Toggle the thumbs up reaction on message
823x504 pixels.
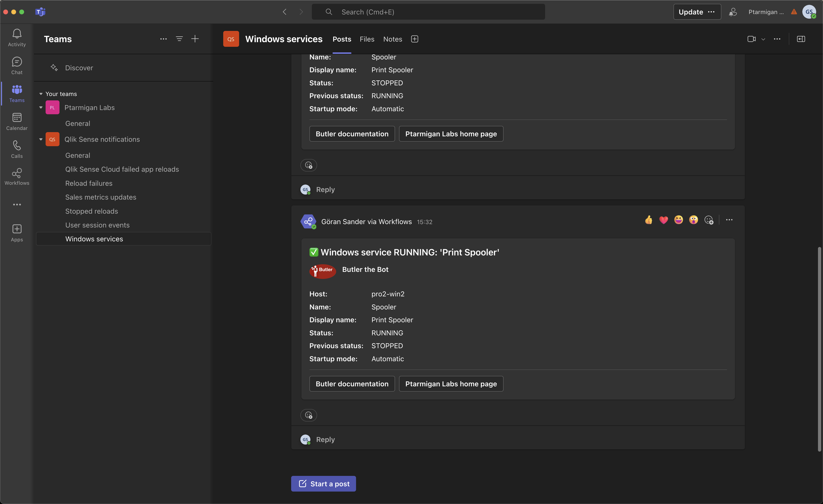(648, 220)
